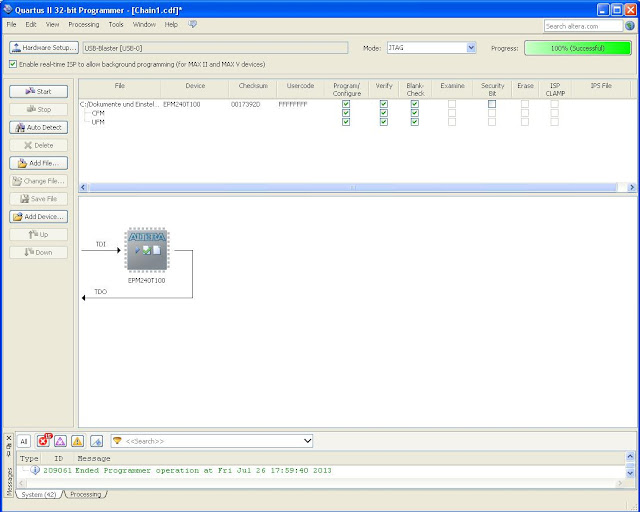Select the Altera EPM240T100 chip in diagram
The width and height of the screenshot is (640, 512).
[147, 249]
